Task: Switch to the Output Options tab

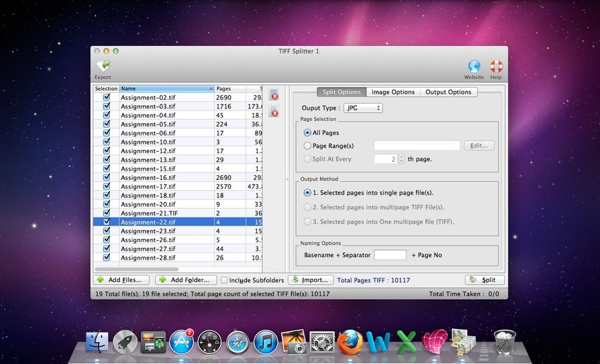Action: click(x=448, y=92)
